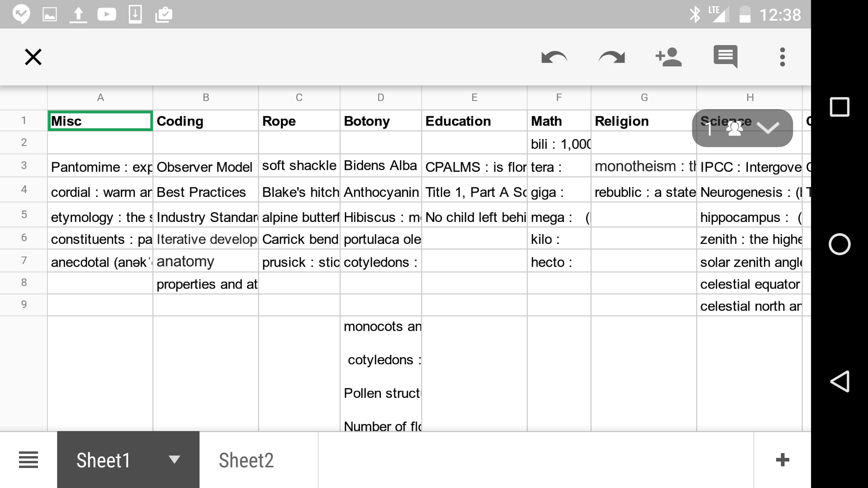This screenshot has height=488, width=868.
Task: Tap the upload notification icon
Action: point(78,15)
